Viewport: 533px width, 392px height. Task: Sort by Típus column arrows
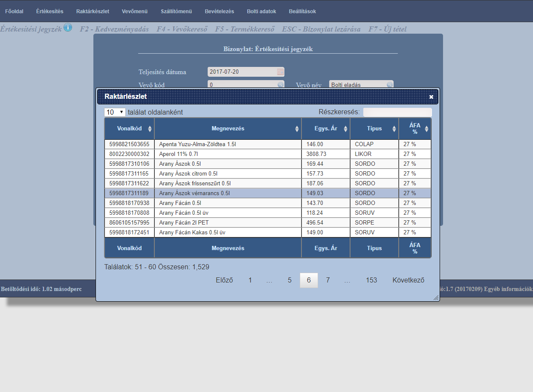[394, 129]
